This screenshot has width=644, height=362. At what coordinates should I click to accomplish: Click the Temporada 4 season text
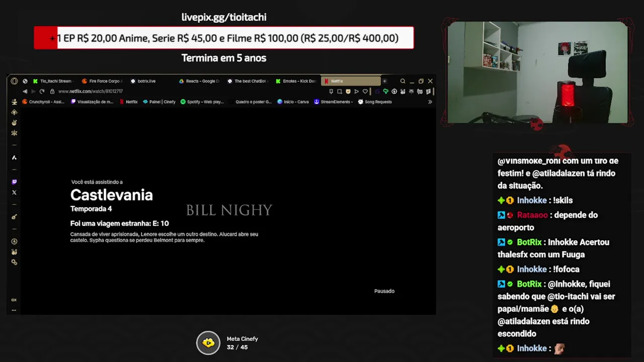coord(91,209)
